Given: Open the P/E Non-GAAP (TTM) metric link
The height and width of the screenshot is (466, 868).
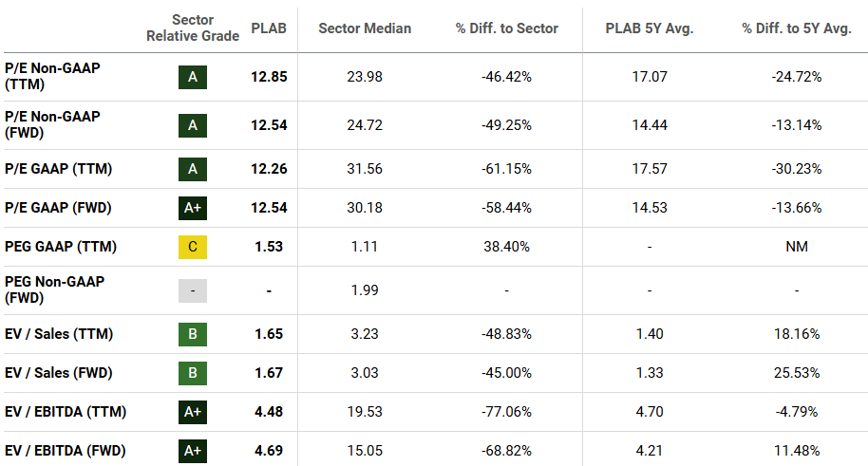Looking at the screenshot, I should pyautogui.click(x=52, y=77).
